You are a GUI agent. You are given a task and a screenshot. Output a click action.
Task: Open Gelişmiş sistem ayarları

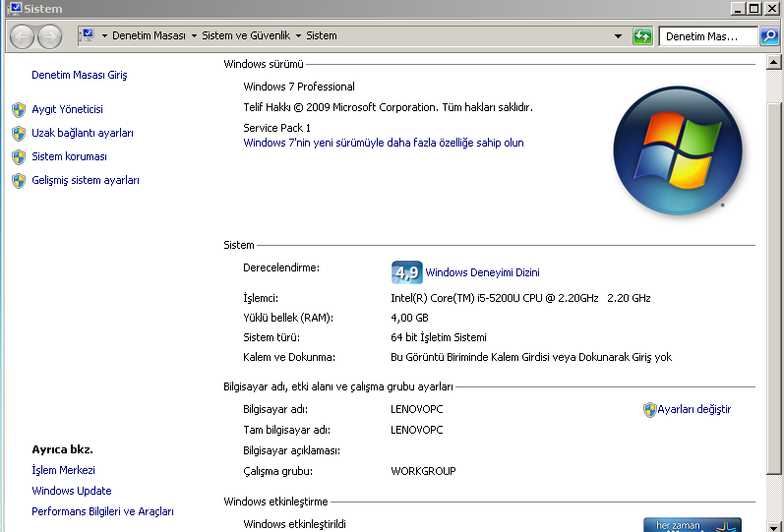tap(86, 180)
